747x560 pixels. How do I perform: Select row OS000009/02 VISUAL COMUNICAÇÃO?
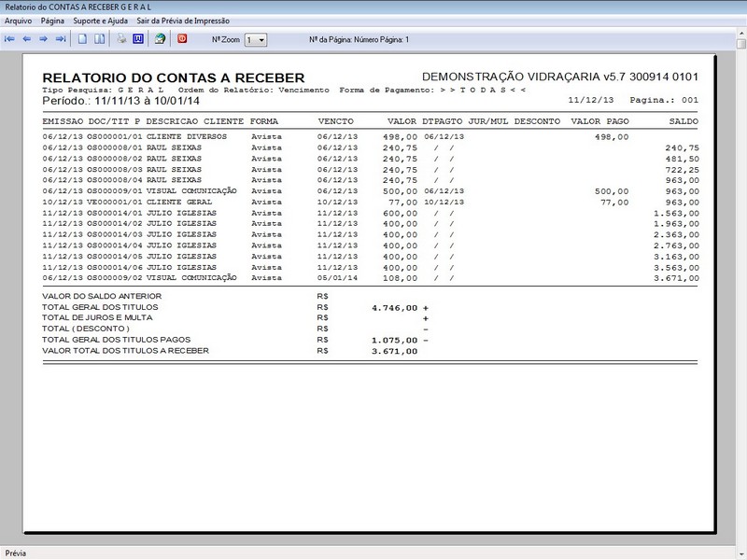point(370,278)
